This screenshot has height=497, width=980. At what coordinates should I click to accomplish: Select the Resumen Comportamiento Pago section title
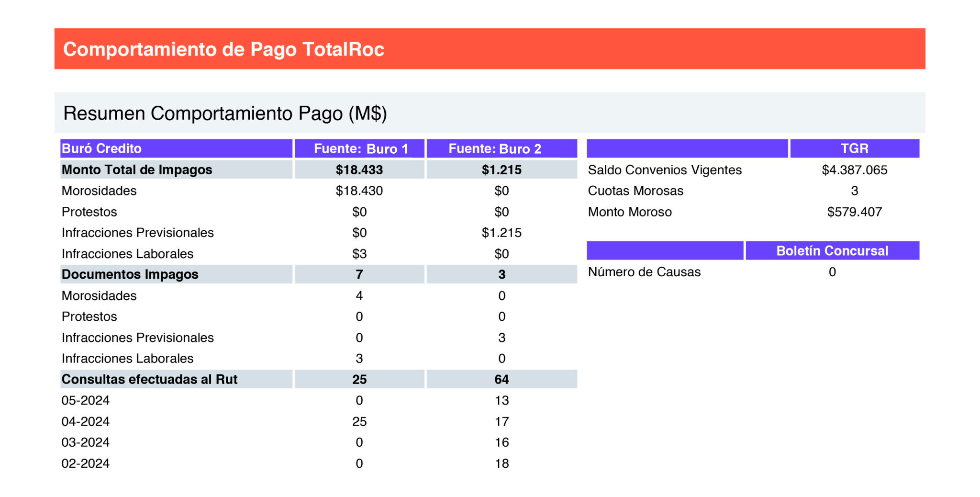(225, 113)
